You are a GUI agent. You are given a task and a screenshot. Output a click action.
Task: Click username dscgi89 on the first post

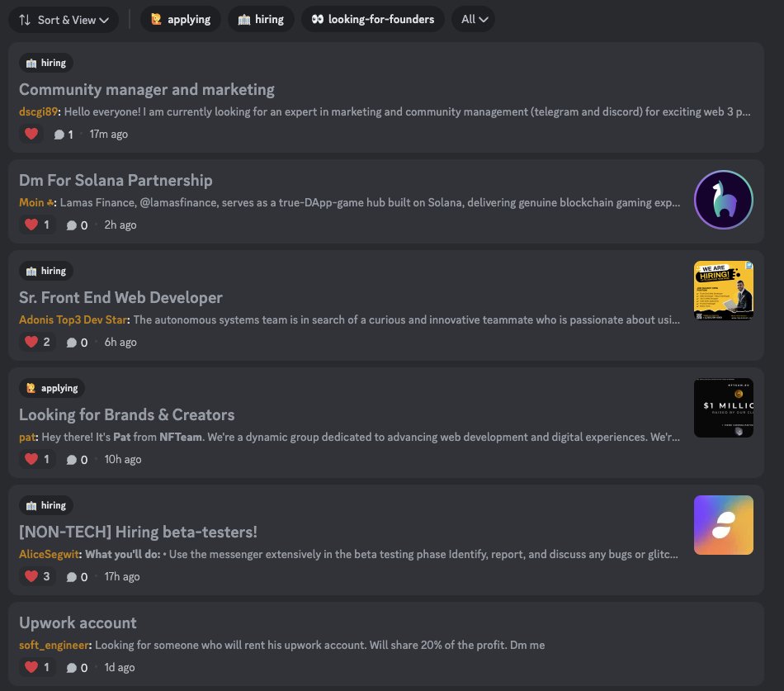pyautogui.click(x=36, y=111)
